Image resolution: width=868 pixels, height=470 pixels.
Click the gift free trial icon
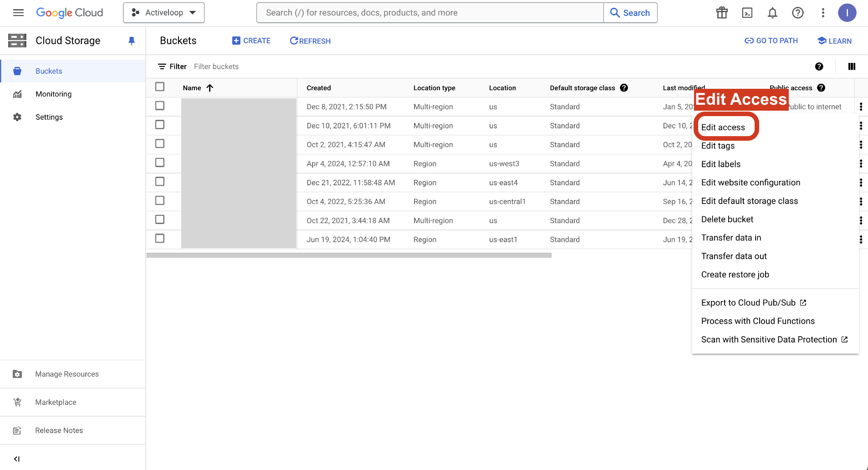pyautogui.click(x=722, y=13)
